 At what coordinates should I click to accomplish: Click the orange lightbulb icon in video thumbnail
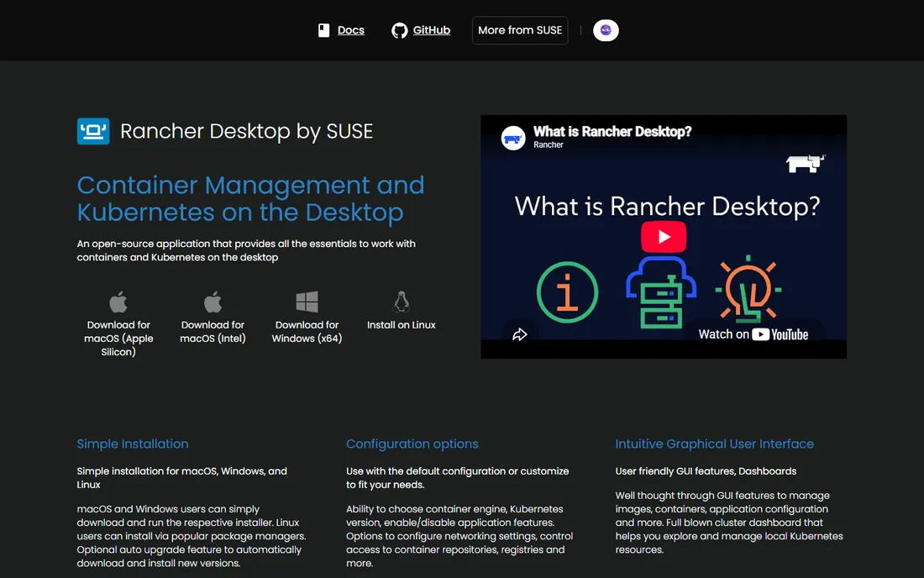coord(748,289)
